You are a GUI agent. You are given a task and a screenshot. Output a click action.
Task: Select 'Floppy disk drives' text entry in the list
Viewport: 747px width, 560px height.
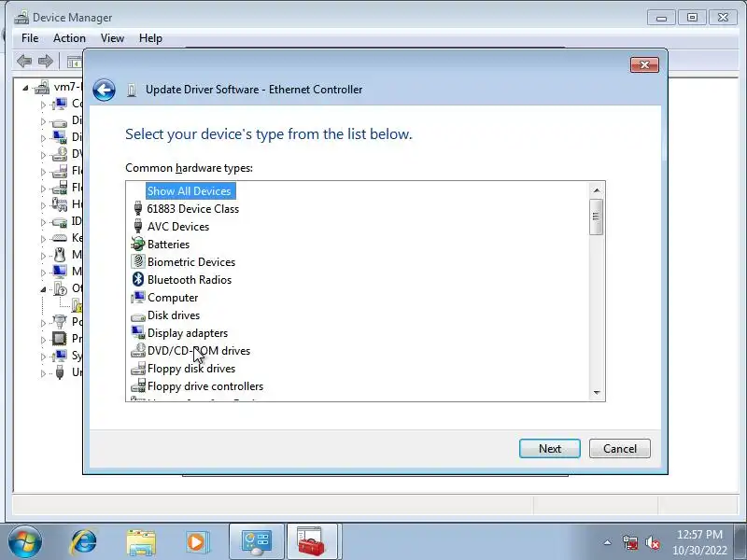[191, 368]
